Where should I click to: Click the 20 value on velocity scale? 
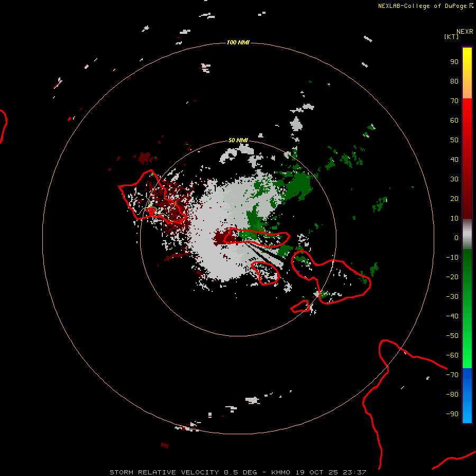(x=454, y=198)
